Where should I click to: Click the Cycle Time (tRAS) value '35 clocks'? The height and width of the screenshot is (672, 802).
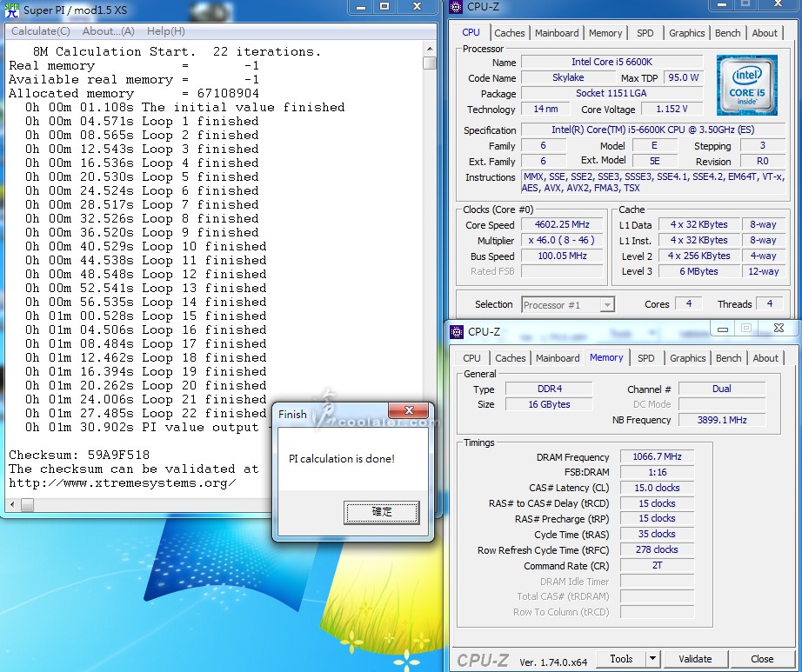[x=657, y=534]
